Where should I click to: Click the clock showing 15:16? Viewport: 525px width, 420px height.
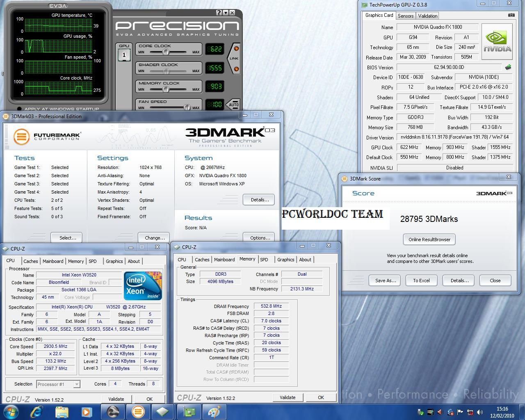coord(502,409)
